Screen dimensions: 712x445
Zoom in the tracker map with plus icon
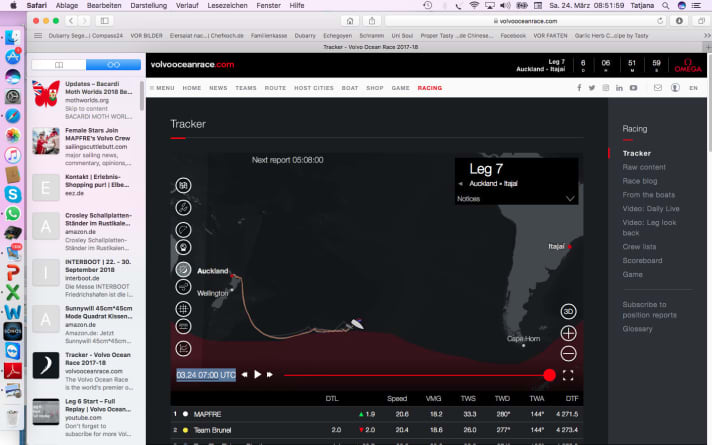(x=568, y=333)
